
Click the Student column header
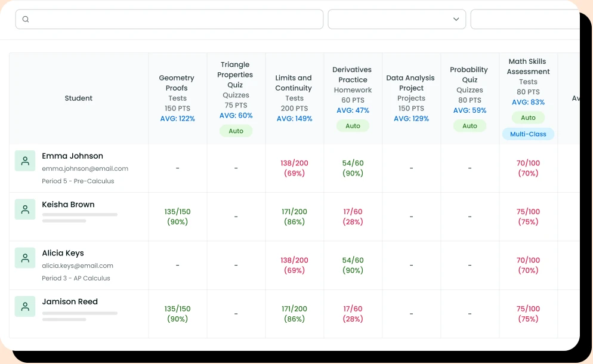78,98
